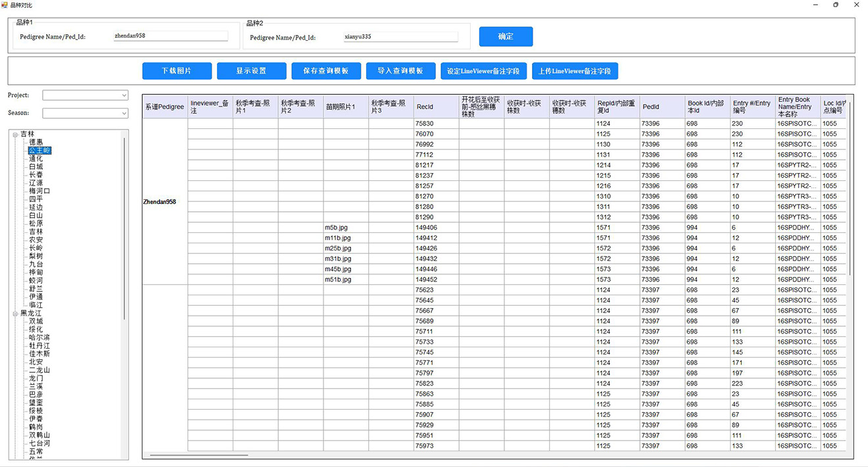
Task: Select 四平 in the location tree
Action: point(36,199)
